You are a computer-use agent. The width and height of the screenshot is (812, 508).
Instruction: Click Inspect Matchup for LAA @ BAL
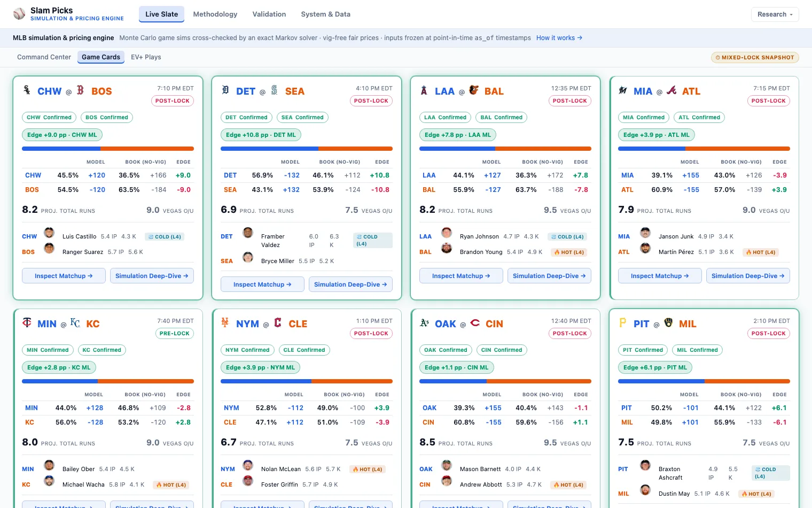[461, 276]
